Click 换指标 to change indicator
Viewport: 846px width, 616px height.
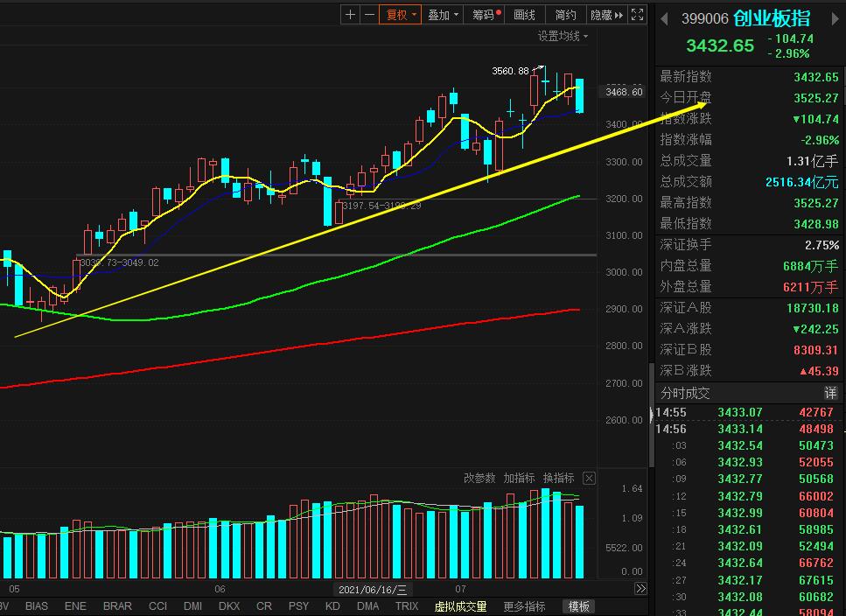coord(558,478)
